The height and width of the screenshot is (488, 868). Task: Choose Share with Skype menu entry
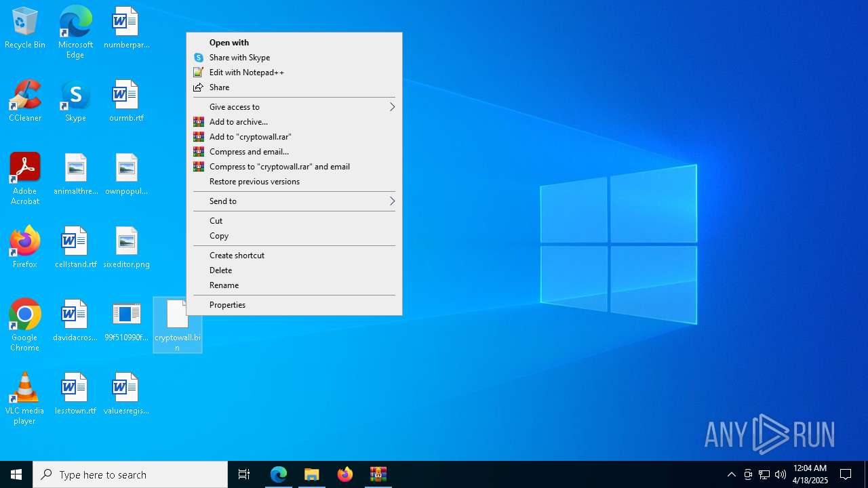[x=294, y=58]
